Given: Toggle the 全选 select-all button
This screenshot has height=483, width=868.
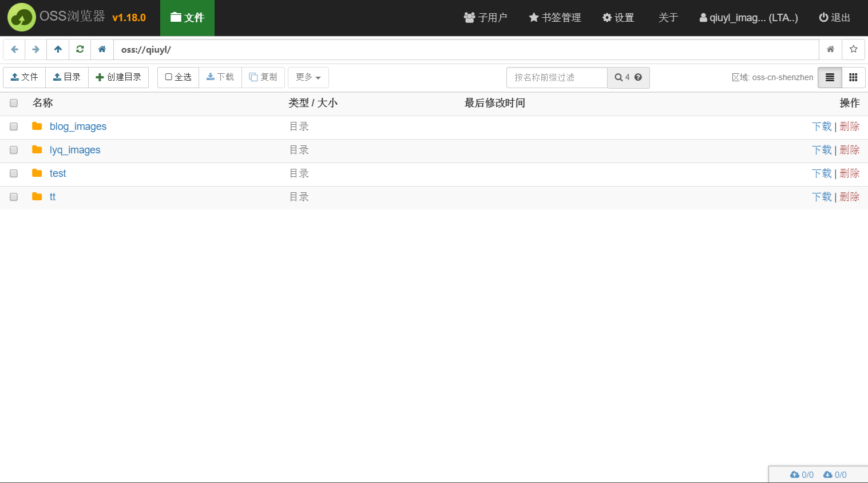Looking at the screenshot, I should tap(179, 77).
